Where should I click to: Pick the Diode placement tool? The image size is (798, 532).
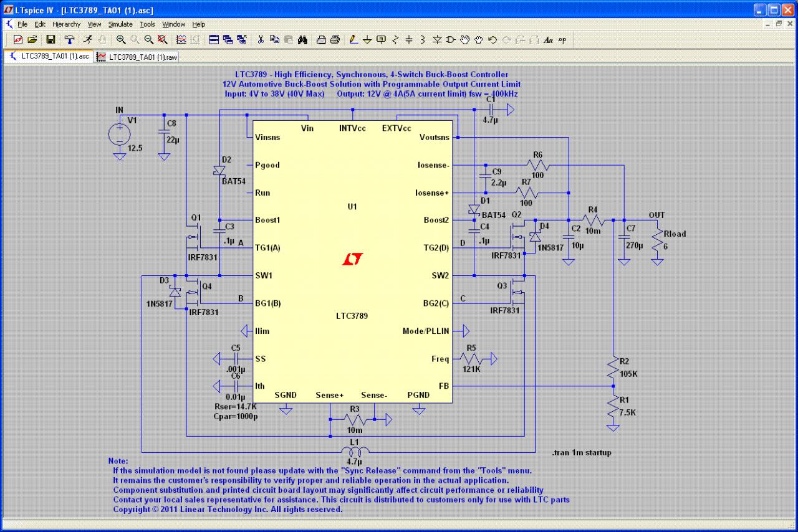click(437, 40)
